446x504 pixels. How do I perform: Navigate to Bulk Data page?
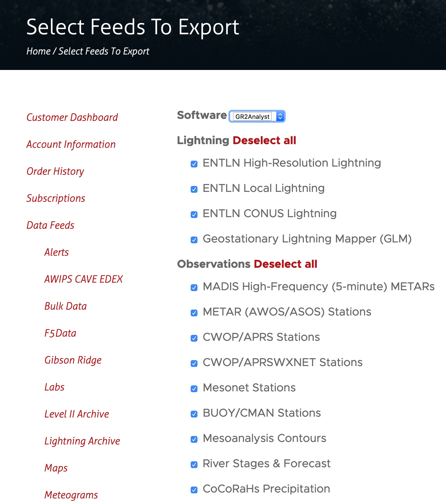click(x=65, y=306)
